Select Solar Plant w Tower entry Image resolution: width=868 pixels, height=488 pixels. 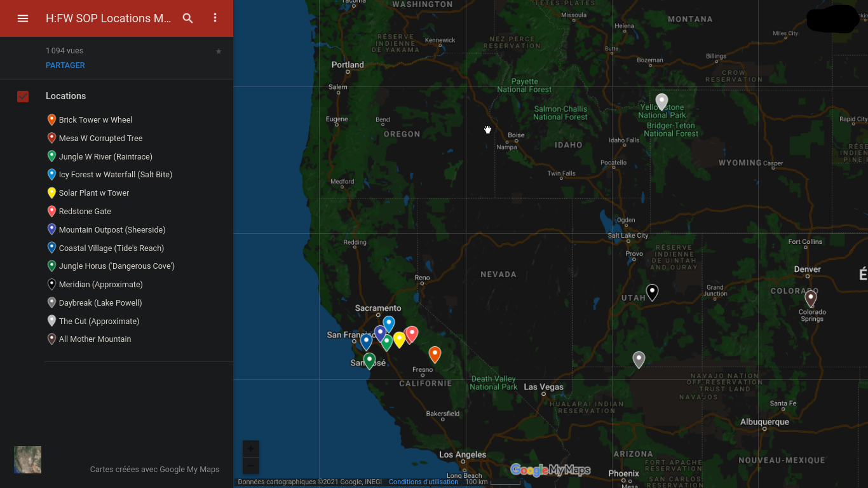(x=94, y=193)
